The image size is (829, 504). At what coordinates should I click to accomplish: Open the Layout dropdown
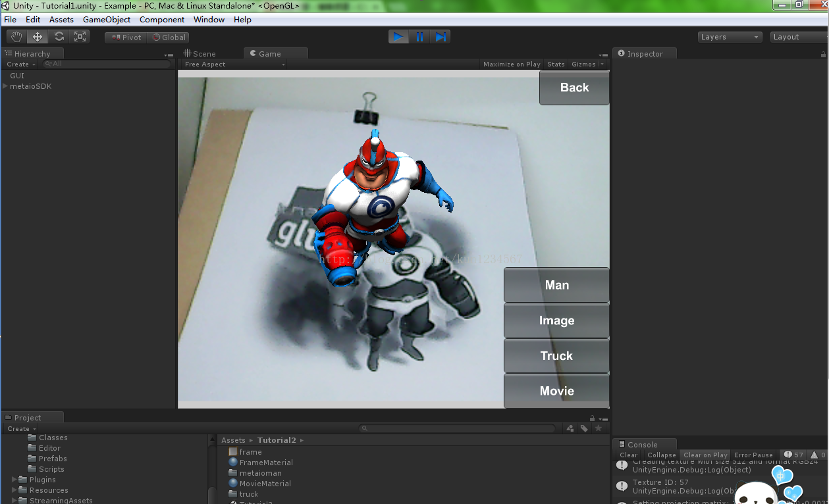[799, 38]
